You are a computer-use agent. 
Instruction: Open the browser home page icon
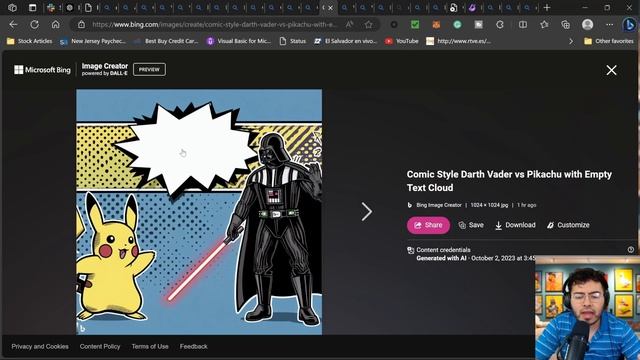(x=56, y=24)
